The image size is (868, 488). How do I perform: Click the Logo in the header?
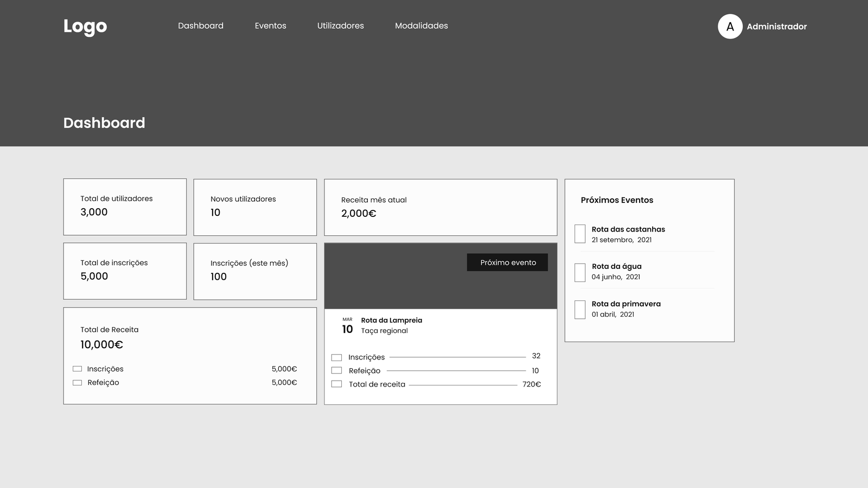(85, 26)
